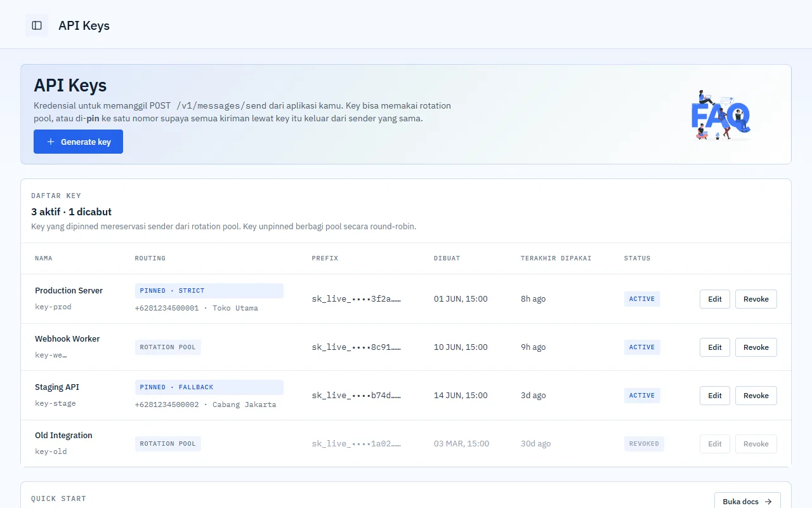This screenshot has height=508, width=812.
Task: Click the sk_live_••••3f2a prefix
Action: pos(357,299)
